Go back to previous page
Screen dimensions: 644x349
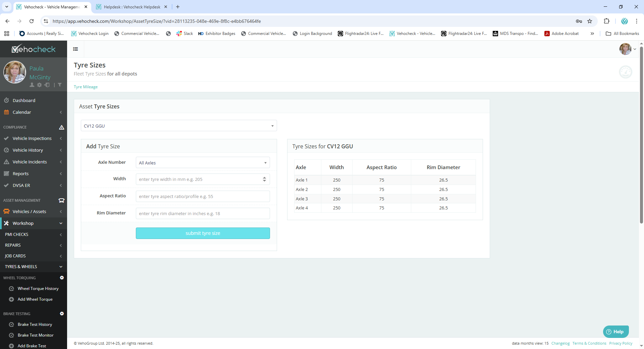tap(7, 21)
